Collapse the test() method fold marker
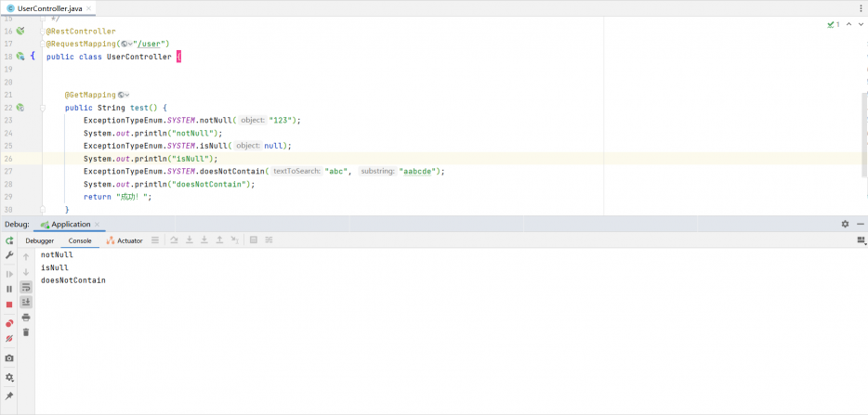The height and width of the screenshot is (415, 868). [34, 108]
